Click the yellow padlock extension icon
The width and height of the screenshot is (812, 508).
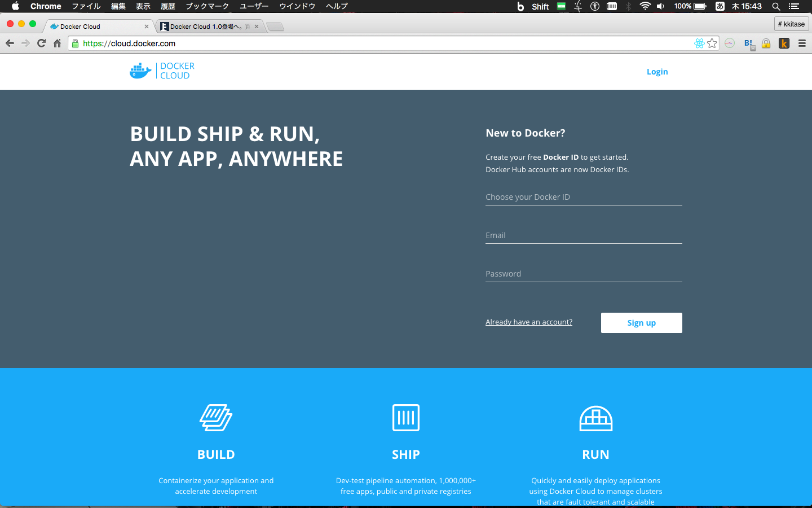[x=766, y=43]
